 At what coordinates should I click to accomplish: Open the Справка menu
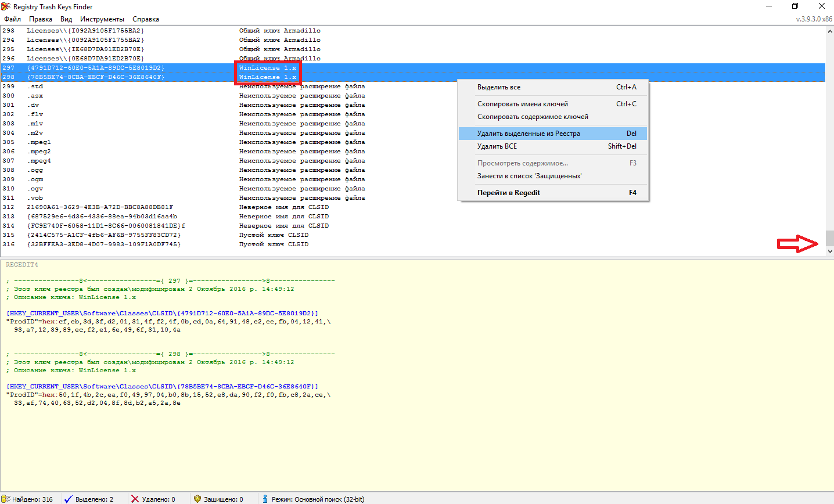tap(146, 19)
